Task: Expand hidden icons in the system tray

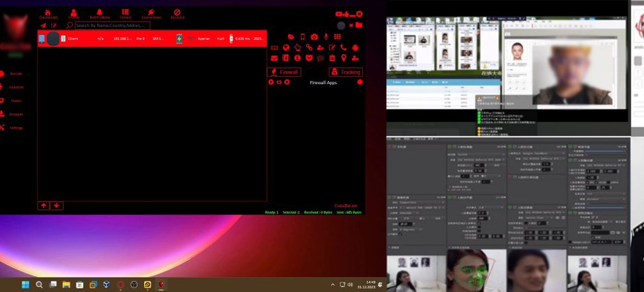Action: (x=332, y=284)
